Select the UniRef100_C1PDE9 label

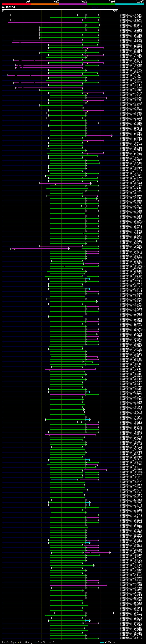(131, 135)
